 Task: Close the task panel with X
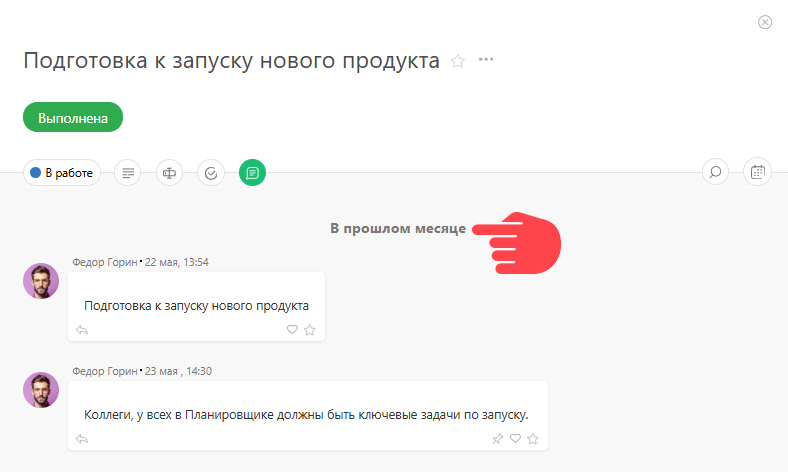pyautogui.click(x=765, y=22)
